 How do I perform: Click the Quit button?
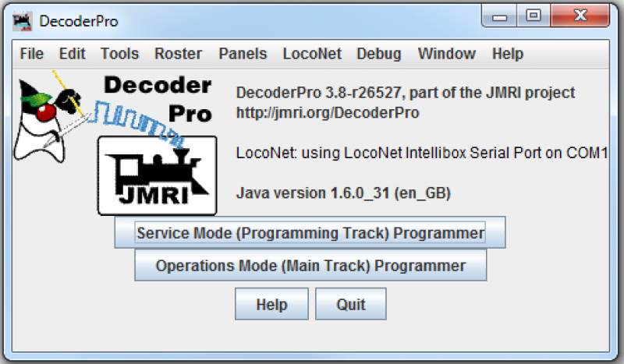(x=350, y=304)
